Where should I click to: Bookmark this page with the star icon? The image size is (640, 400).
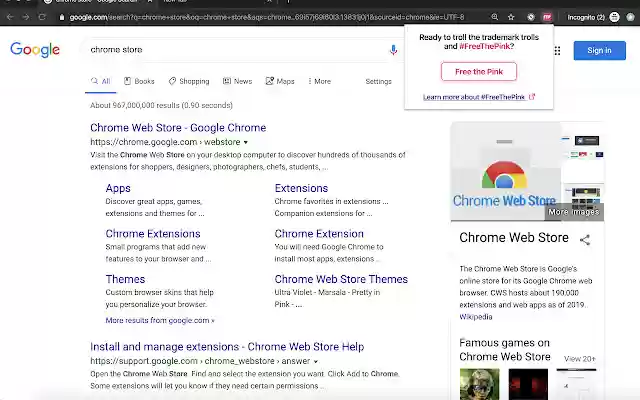click(511, 17)
